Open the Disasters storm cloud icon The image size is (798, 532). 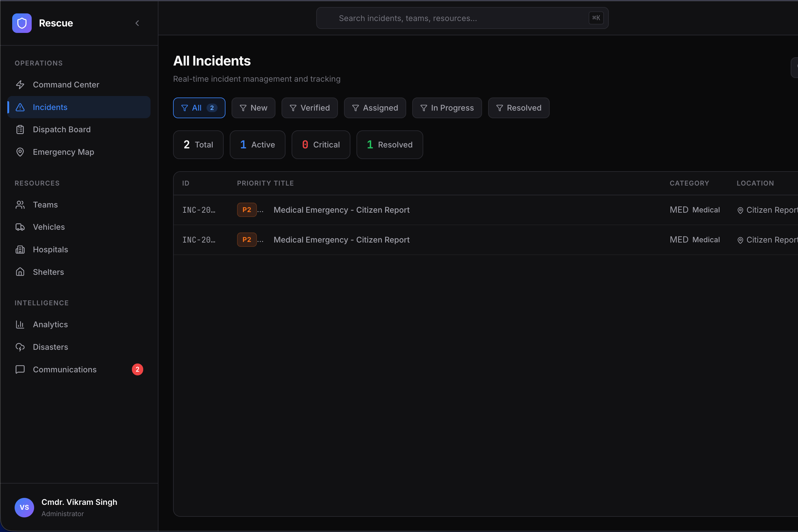click(x=20, y=347)
